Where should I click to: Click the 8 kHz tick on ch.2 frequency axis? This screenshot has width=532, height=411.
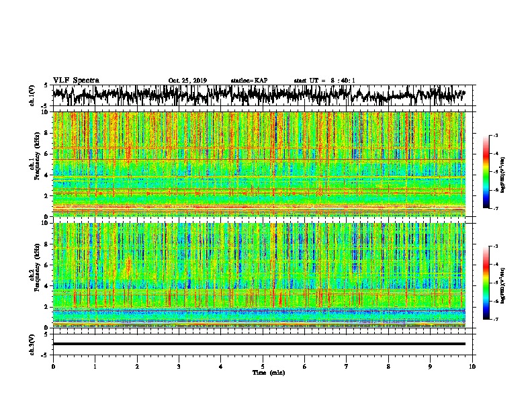pyautogui.click(x=47, y=244)
